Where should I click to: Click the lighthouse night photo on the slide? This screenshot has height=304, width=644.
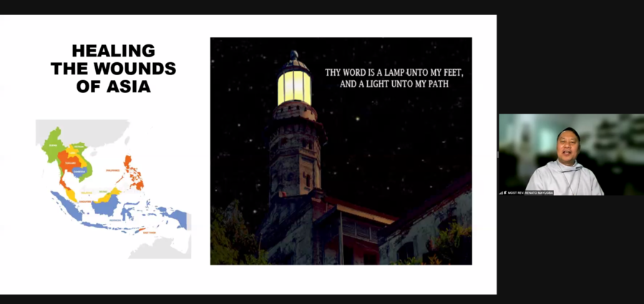341,151
